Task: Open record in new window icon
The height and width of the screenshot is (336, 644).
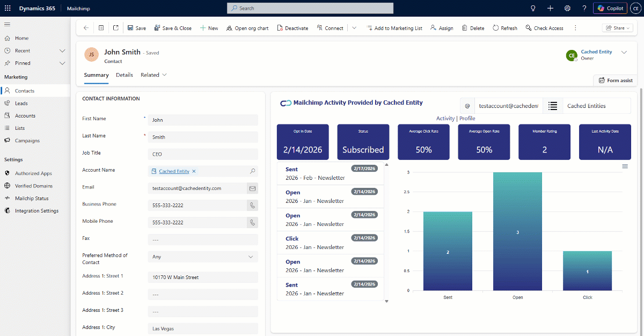Action: click(115, 28)
